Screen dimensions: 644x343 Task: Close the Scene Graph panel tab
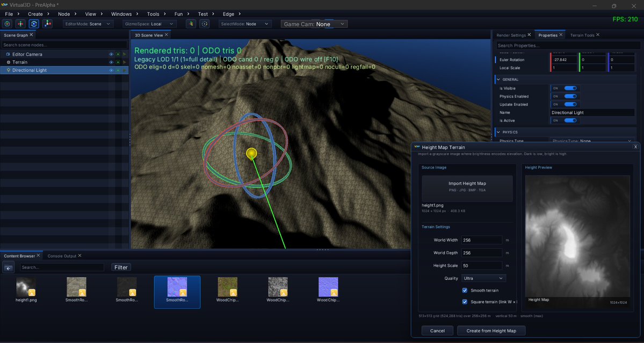coord(31,35)
